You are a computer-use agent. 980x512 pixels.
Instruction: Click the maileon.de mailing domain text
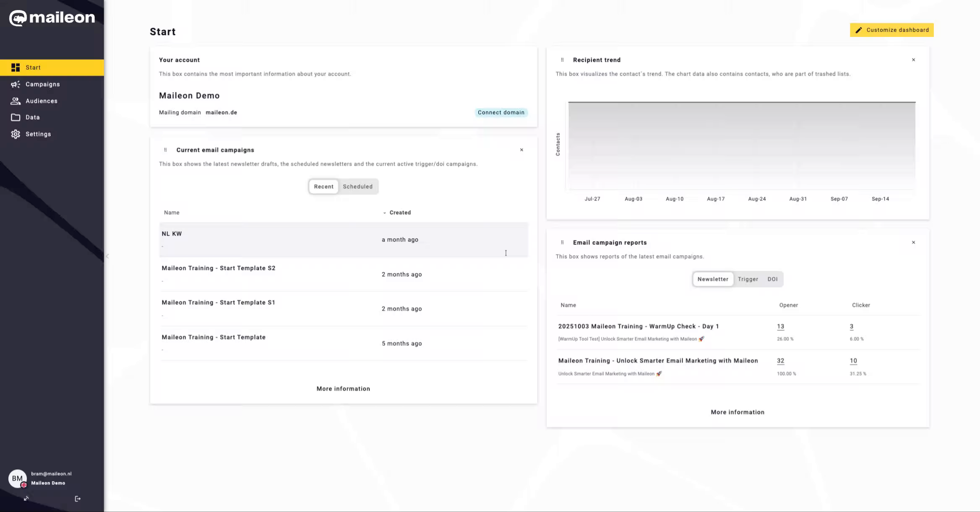coord(221,112)
